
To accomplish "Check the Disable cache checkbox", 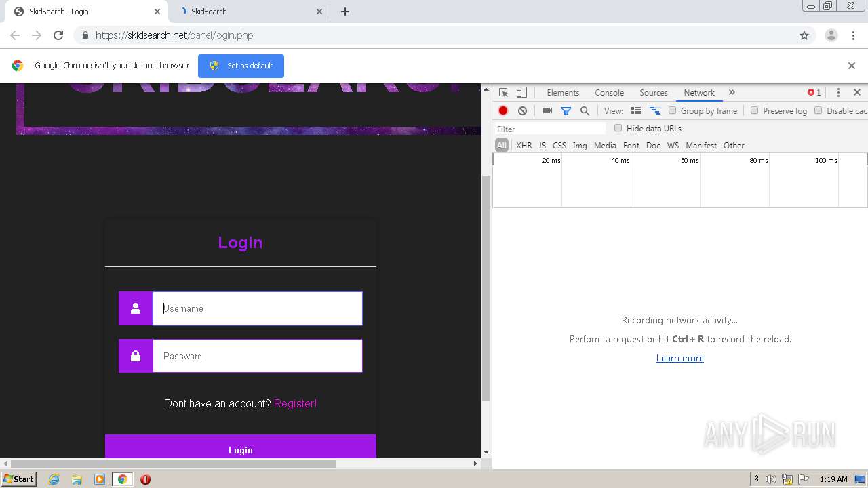I will [818, 110].
